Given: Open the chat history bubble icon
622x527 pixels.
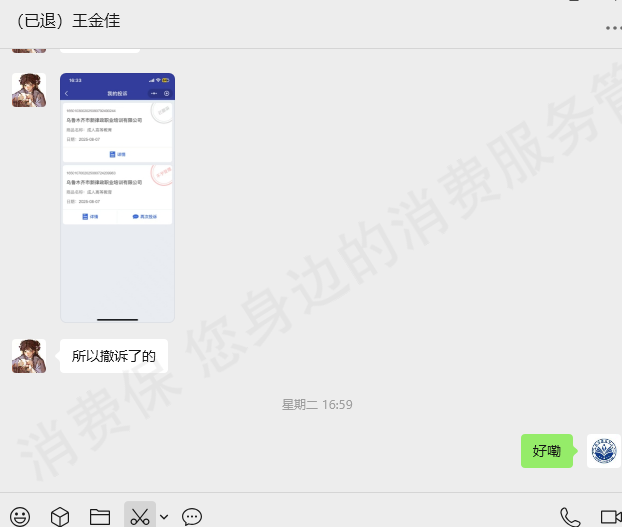Looking at the screenshot, I should [192, 517].
